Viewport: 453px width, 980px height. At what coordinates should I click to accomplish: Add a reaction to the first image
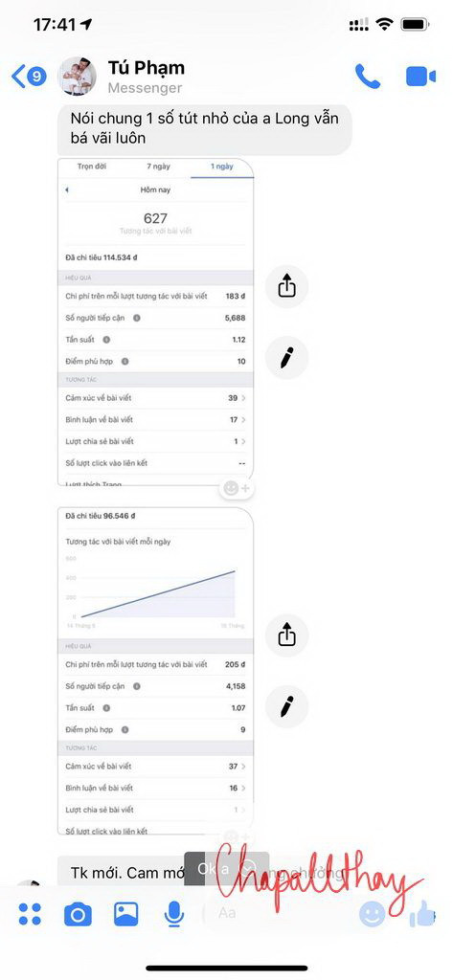[x=238, y=488]
